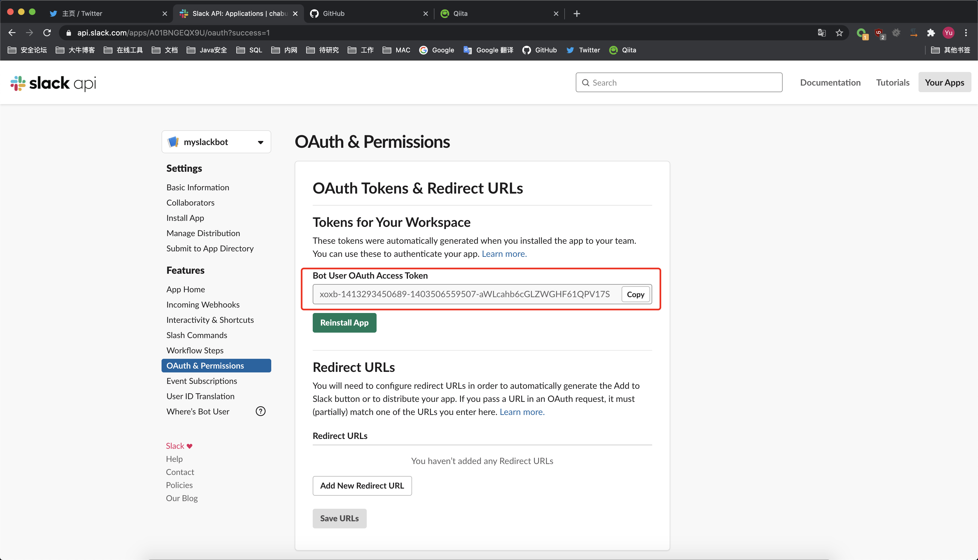Close the GitHub tab
The image size is (978, 560).
(425, 13)
